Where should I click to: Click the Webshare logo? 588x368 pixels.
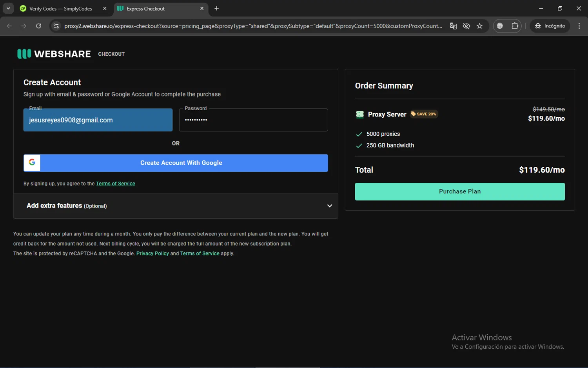[x=54, y=54]
